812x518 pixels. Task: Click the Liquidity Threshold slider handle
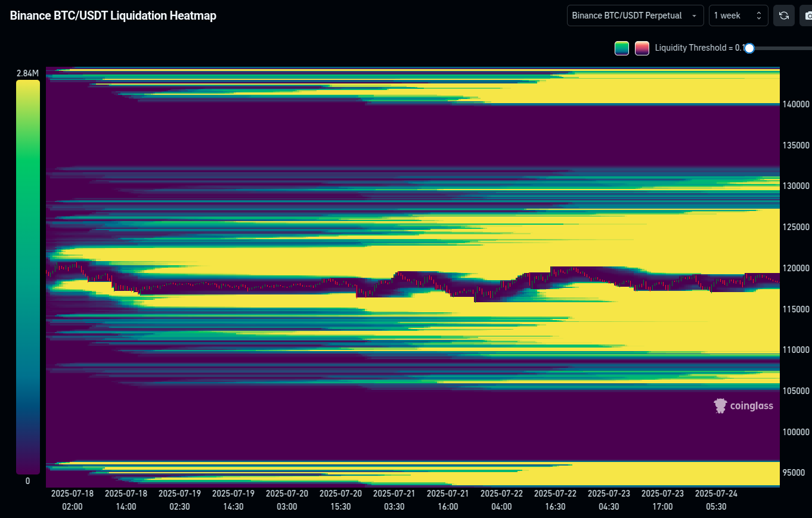(x=749, y=48)
